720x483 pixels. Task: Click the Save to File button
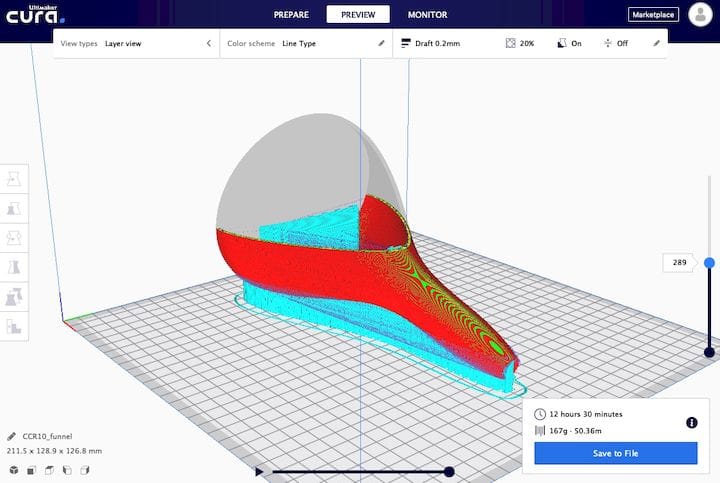[x=615, y=453]
